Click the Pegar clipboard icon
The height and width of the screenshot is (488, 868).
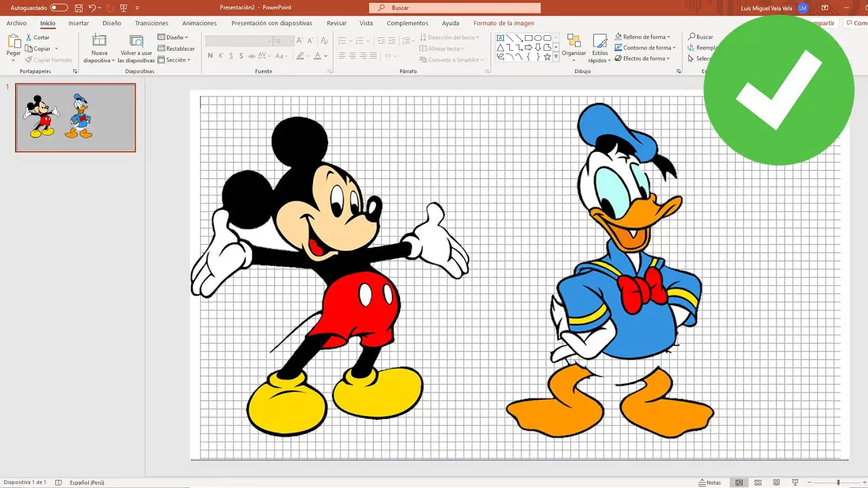(14, 42)
